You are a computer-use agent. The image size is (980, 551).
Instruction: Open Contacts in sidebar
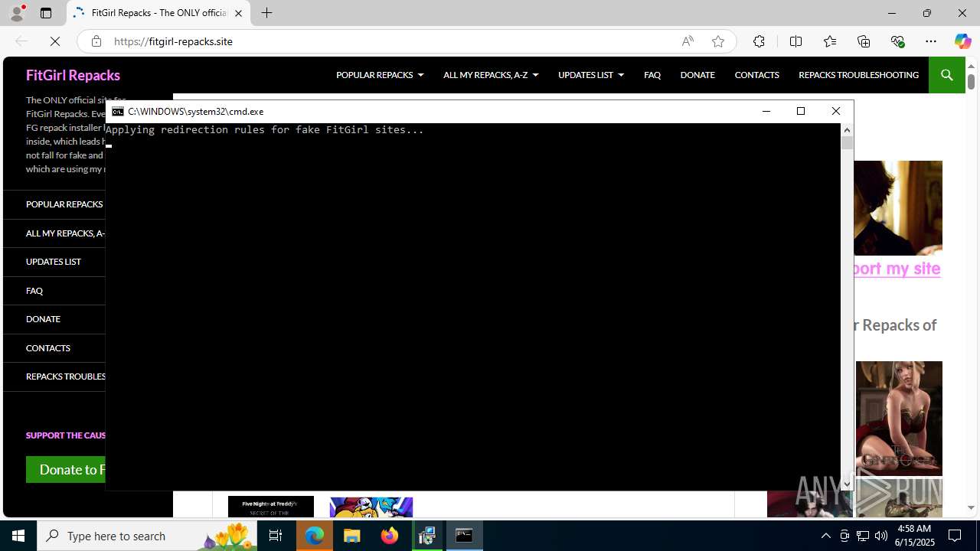pos(48,348)
